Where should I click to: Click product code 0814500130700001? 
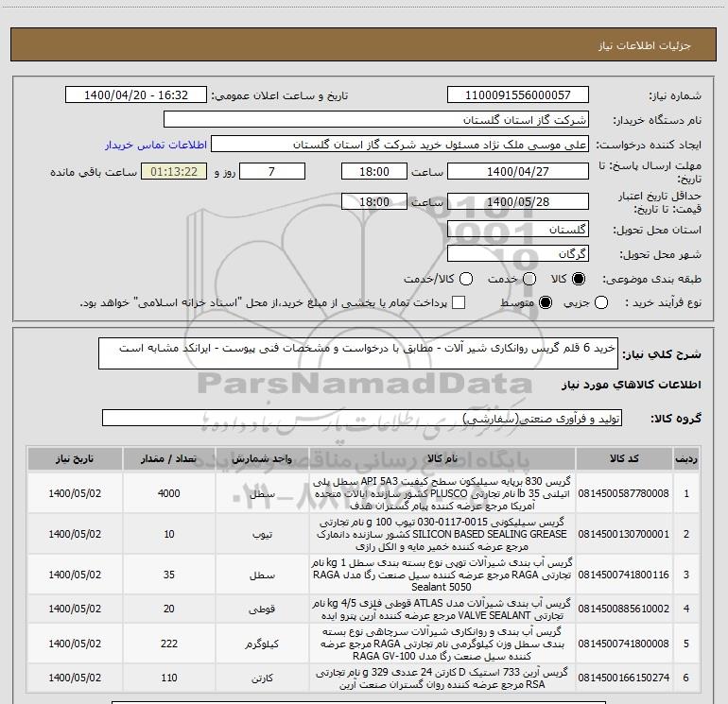coord(624,534)
